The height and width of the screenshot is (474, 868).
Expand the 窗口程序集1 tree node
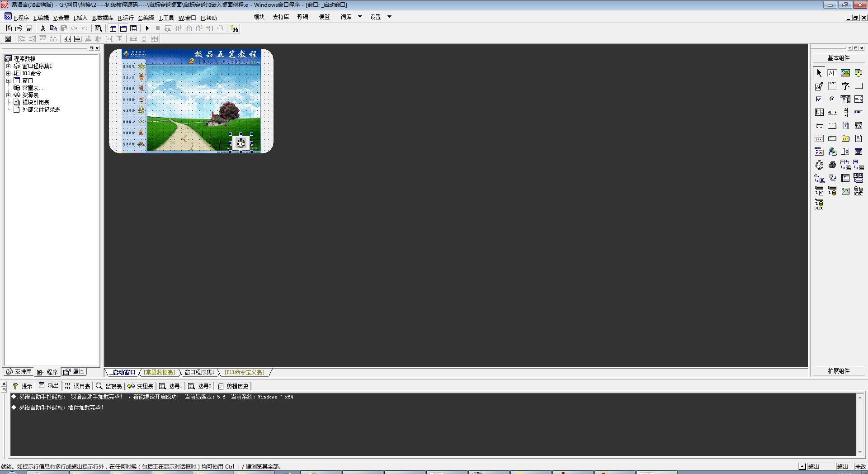[8, 66]
